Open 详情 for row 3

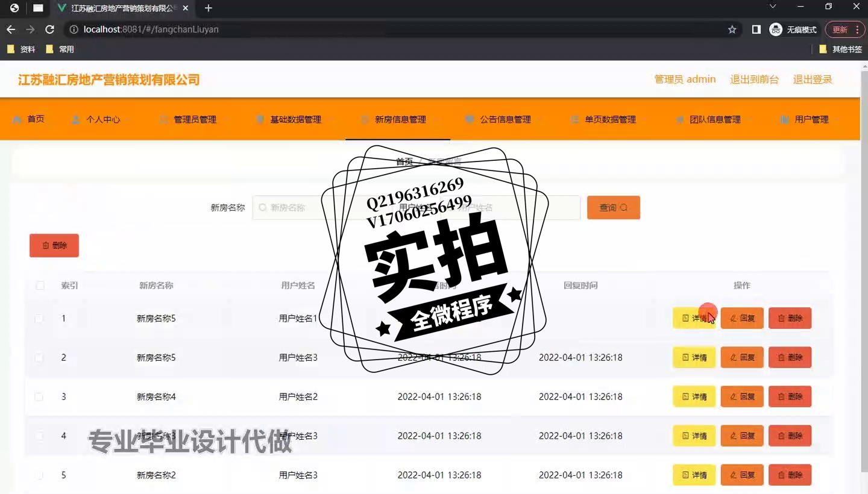coord(694,396)
